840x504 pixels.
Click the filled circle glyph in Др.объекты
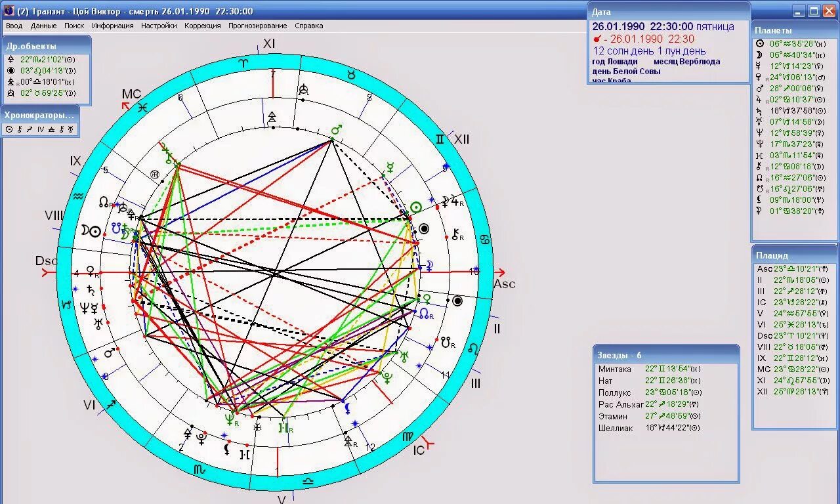[10, 71]
